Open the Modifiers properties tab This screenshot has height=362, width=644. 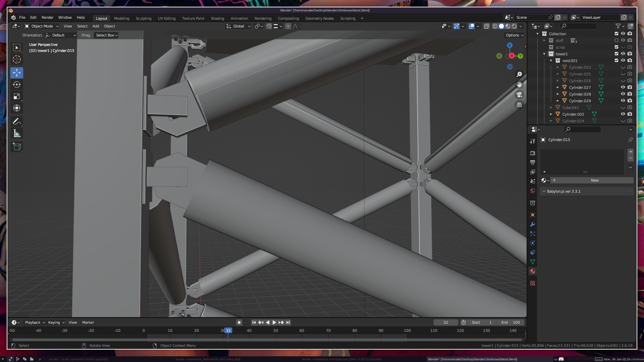tap(533, 224)
